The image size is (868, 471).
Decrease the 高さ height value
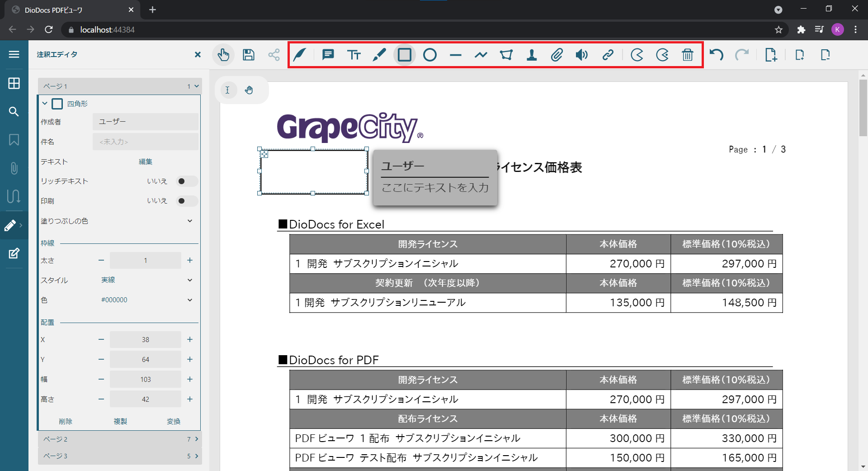101,399
